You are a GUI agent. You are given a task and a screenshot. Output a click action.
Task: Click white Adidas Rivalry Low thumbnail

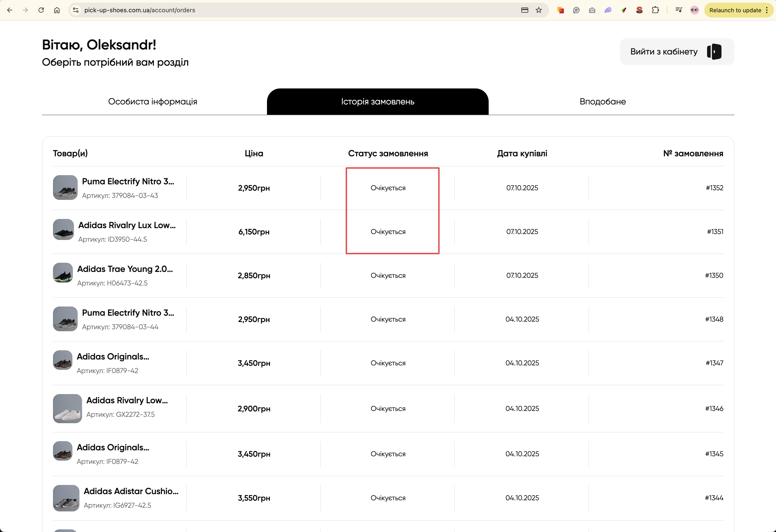tap(67, 408)
